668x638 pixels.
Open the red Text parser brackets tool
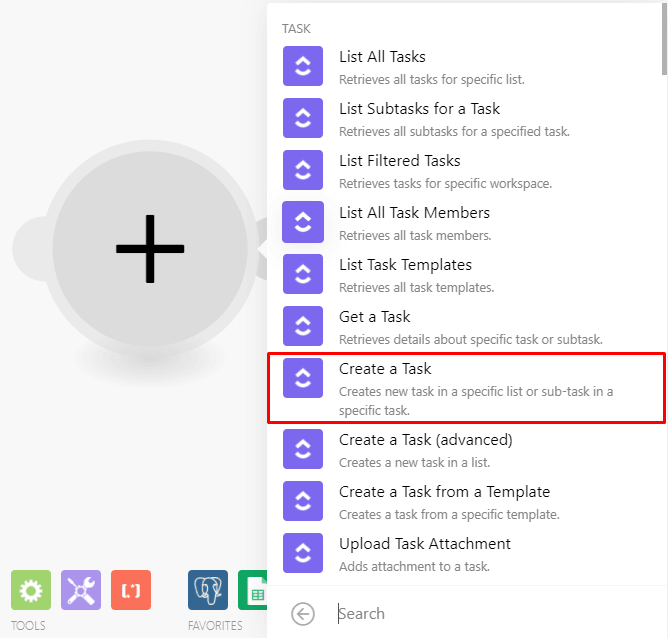(131, 590)
